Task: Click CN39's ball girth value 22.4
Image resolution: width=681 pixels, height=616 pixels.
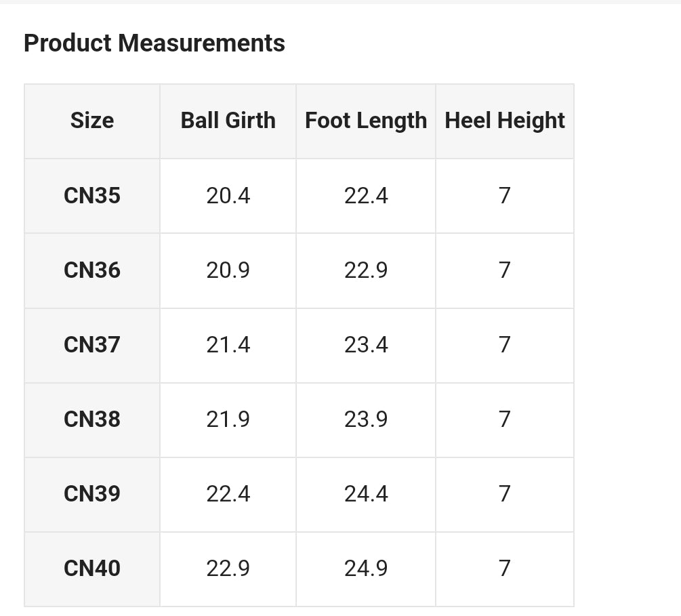Action: click(x=228, y=494)
